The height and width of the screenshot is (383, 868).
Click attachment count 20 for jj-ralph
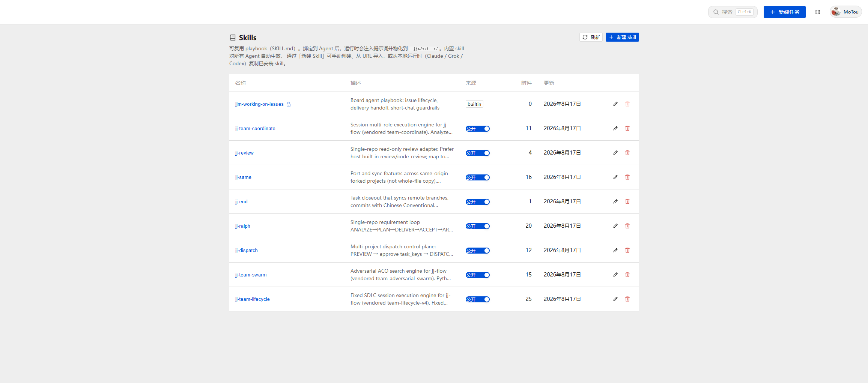(x=528, y=226)
